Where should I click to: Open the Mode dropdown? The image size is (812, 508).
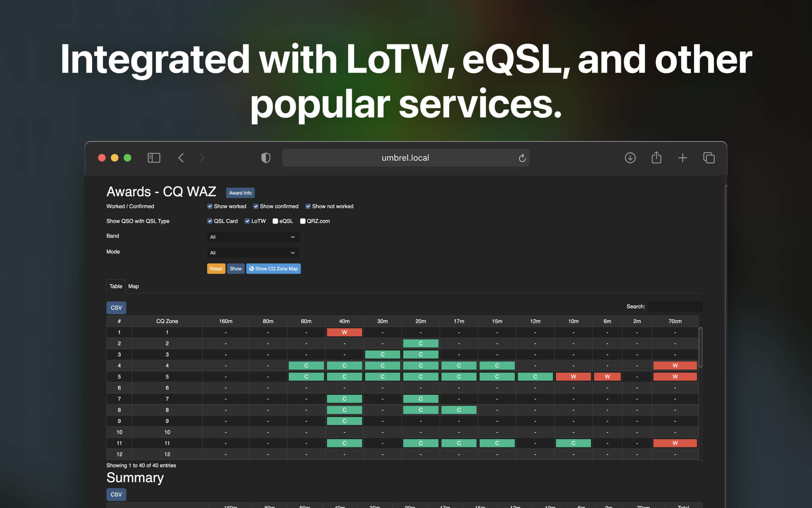pos(253,252)
